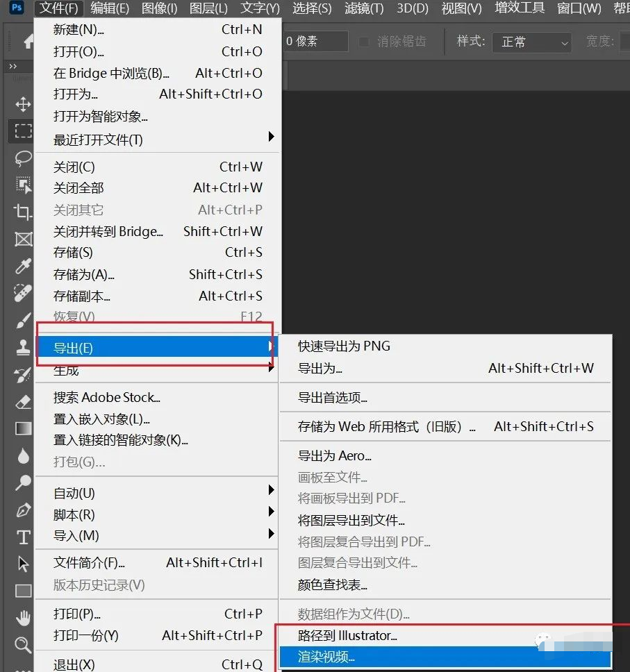Select the Spot Healing Brush tool

23,293
